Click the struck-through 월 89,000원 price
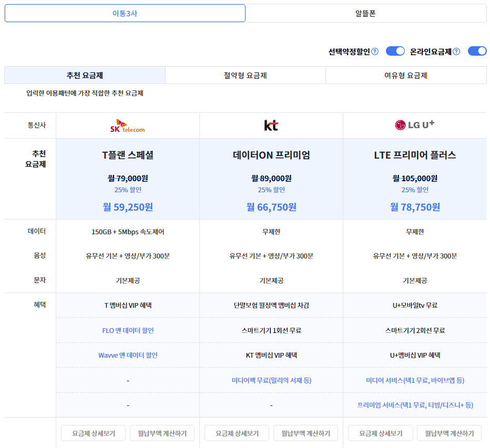The image size is (490, 448). click(x=271, y=178)
